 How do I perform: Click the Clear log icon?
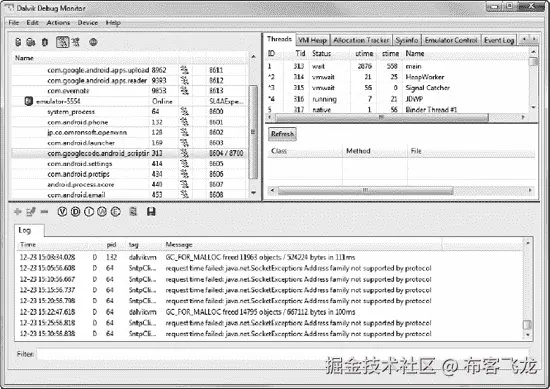(x=133, y=212)
